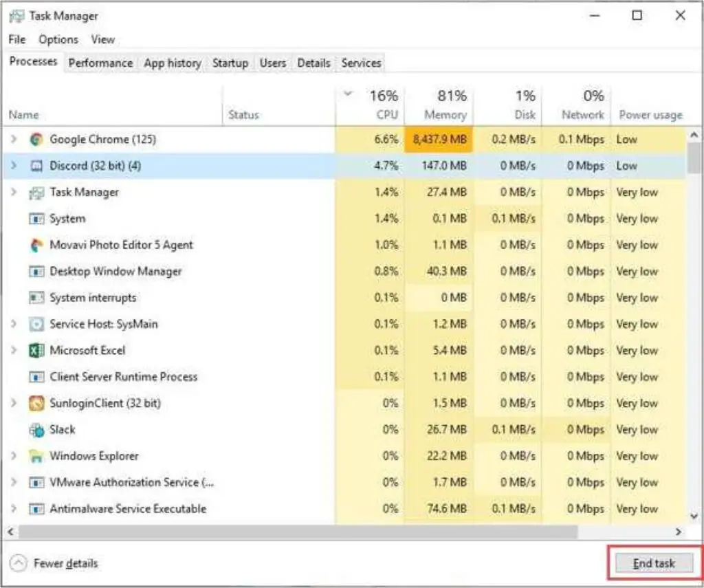Sort by the Network column header
The width and height of the screenshot is (704, 588).
point(577,105)
